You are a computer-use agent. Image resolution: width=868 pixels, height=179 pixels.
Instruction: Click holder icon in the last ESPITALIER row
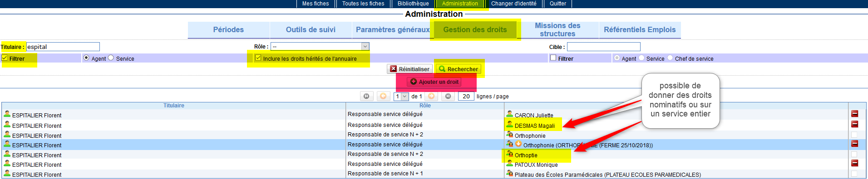[x=7, y=173]
